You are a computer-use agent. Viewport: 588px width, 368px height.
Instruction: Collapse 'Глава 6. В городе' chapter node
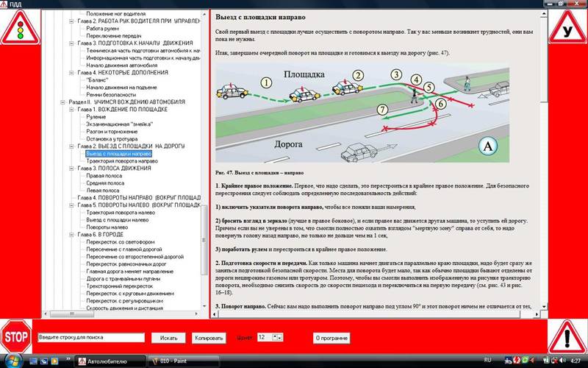(x=72, y=235)
